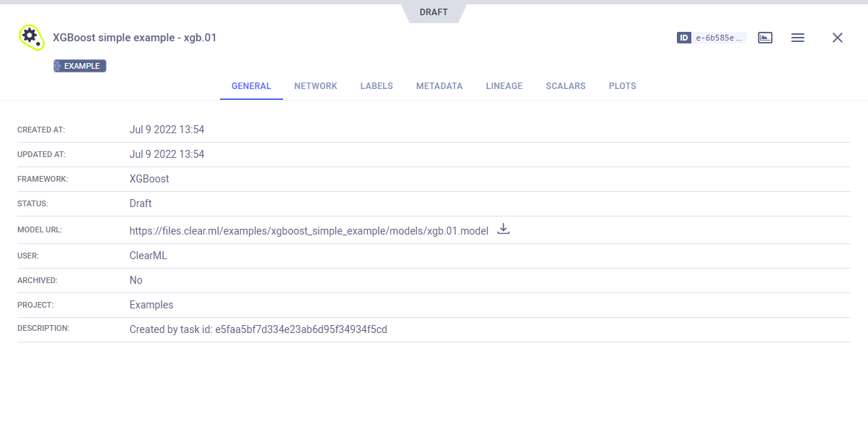Click the ID badge icon
Viewport: 868px width, 438px height.
click(x=684, y=38)
